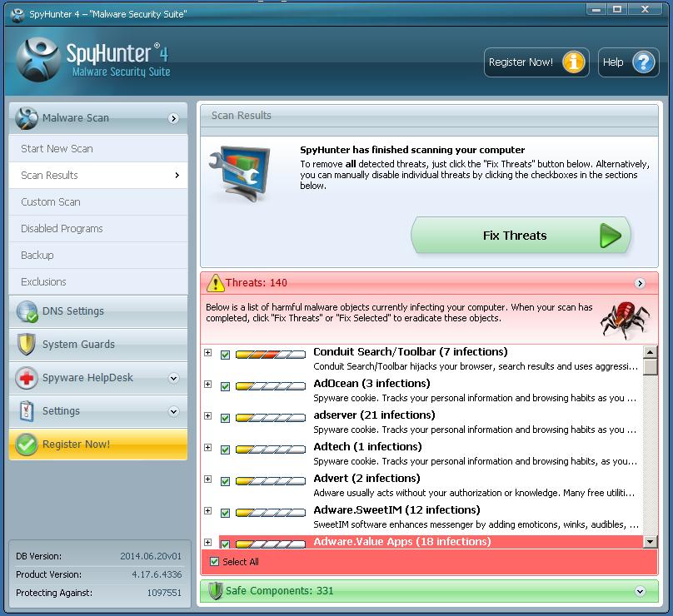
Task: Click the monitor with wrench scan icon
Action: point(242,173)
